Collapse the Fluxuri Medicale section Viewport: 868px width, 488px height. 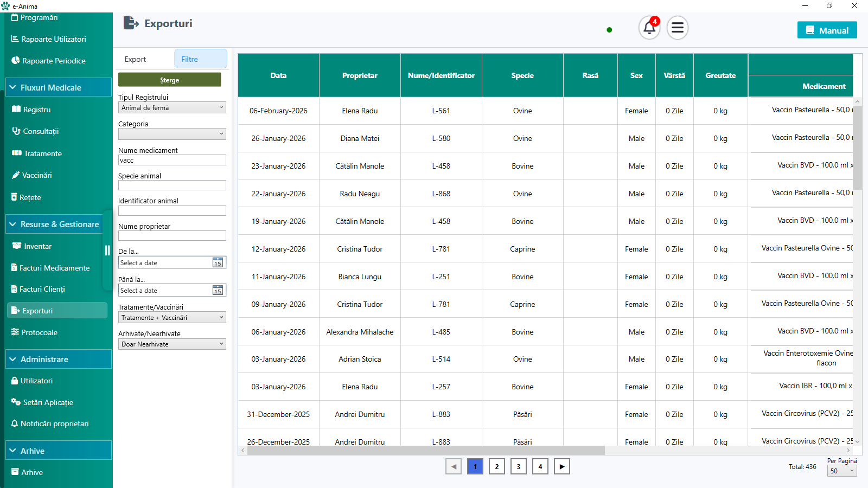[x=13, y=87]
